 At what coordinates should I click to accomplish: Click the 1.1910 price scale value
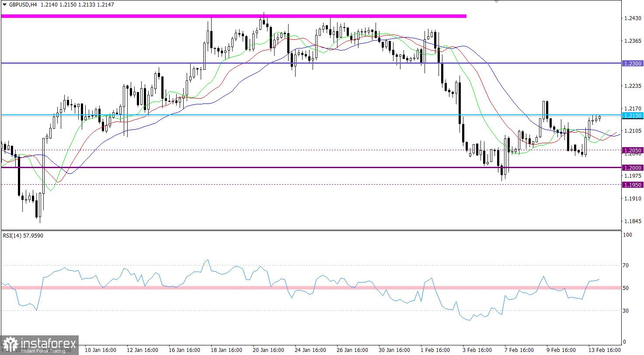point(633,199)
